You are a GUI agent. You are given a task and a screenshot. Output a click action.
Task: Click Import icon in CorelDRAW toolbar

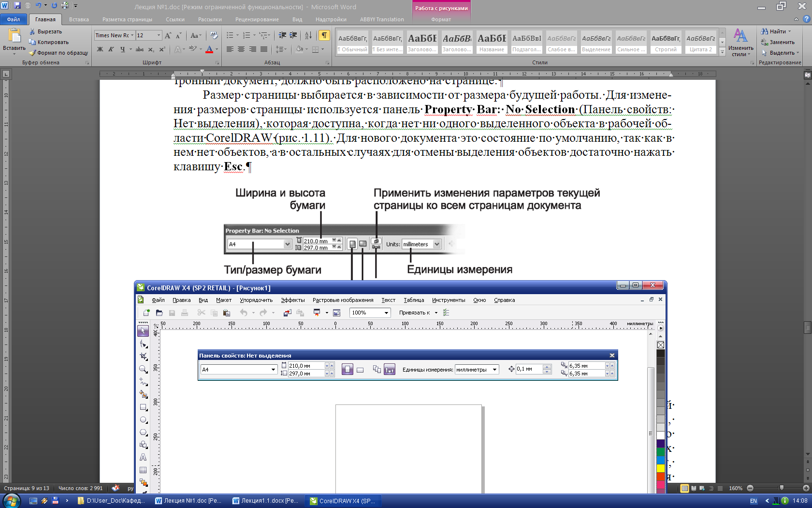(287, 313)
